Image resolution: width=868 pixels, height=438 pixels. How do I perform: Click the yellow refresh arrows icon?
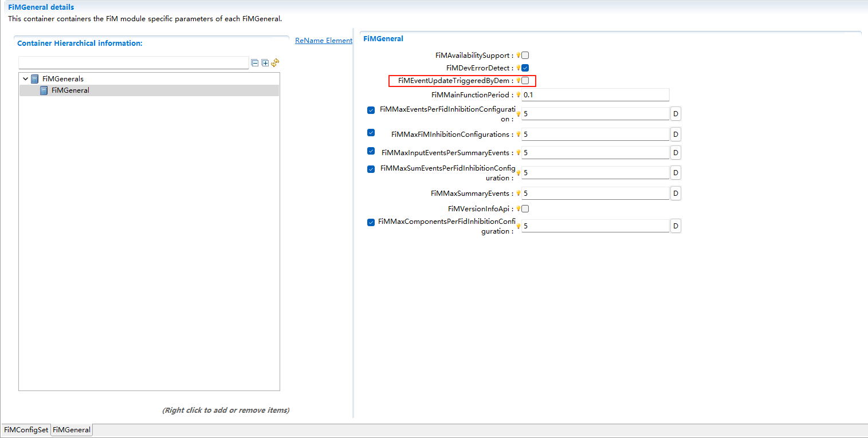tap(275, 62)
